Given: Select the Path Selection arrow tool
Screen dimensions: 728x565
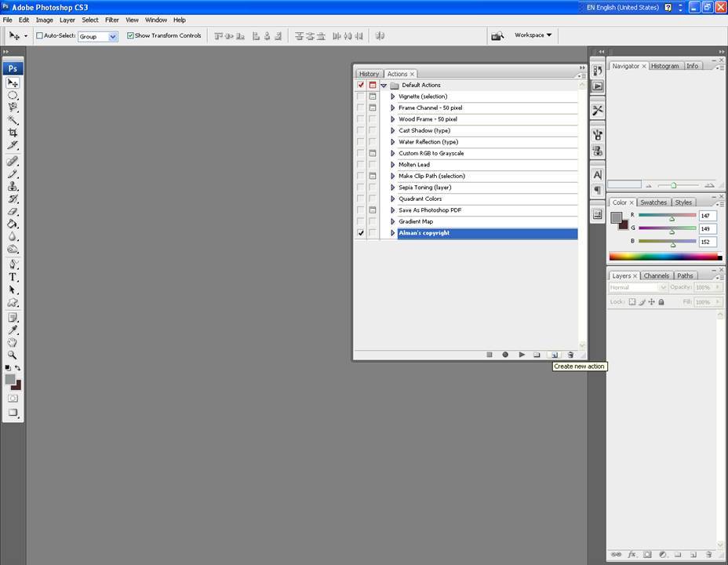Looking at the screenshot, I should coord(13,290).
